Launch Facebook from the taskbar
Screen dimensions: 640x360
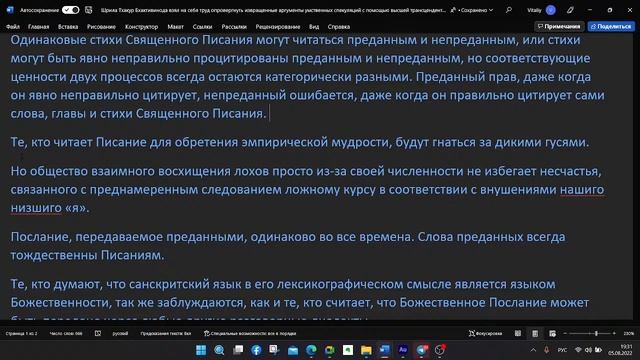(x=256, y=350)
